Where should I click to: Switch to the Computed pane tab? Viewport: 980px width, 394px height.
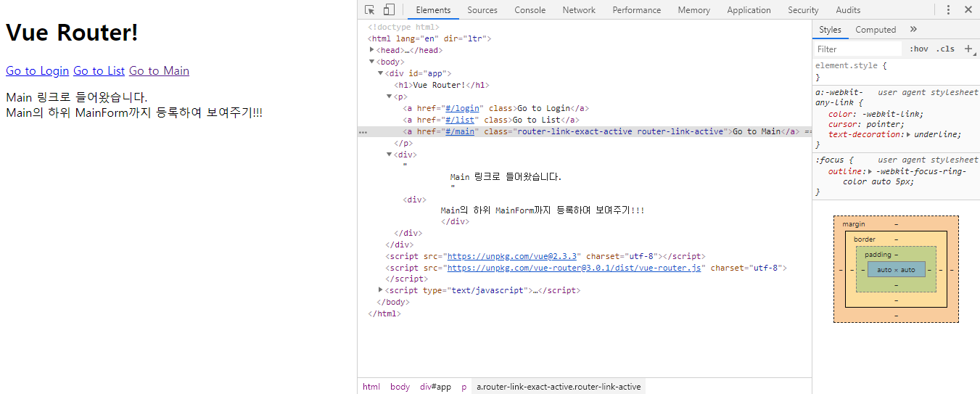pyautogui.click(x=876, y=30)
